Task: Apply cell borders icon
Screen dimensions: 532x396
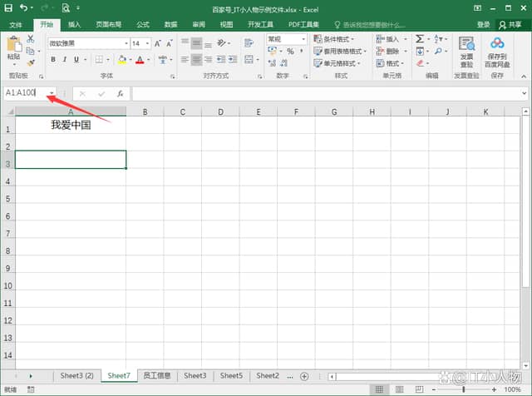Action: tap(99, 60)
